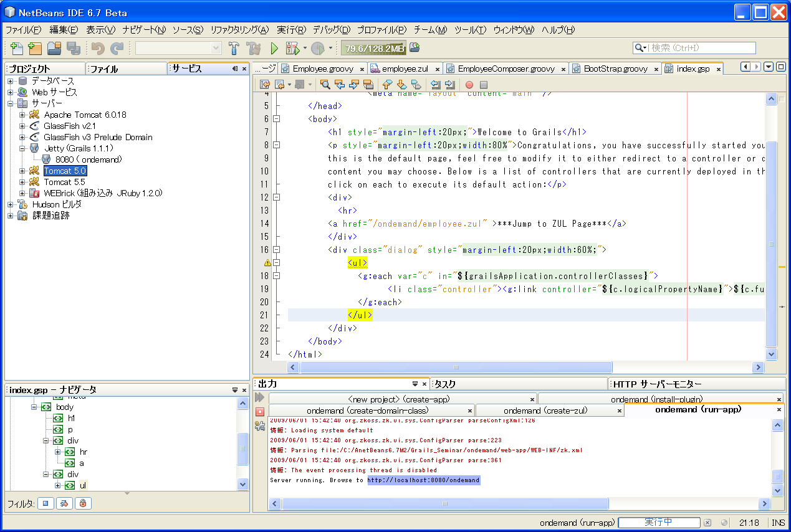This screenshot has width=791, height=532.
Task: Toggle Highlight Search in editor toolbar
Action: coord(368,85)
